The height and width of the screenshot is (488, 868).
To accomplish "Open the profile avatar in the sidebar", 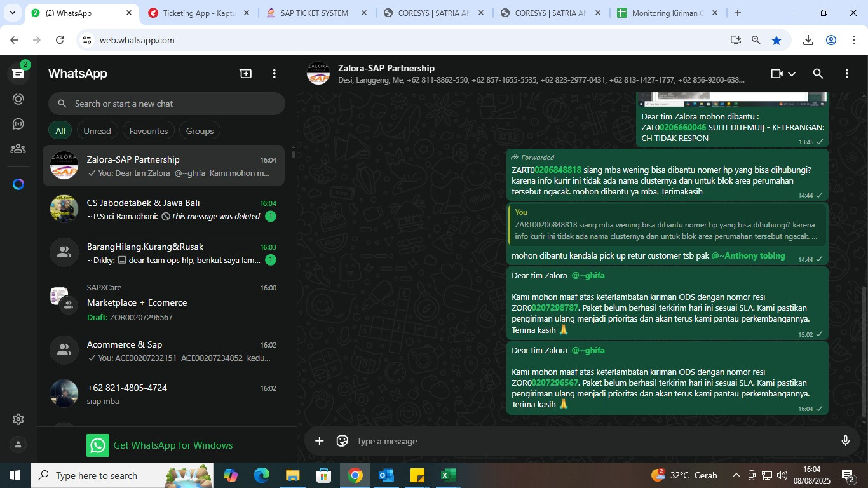I will [x=18, y=445].
